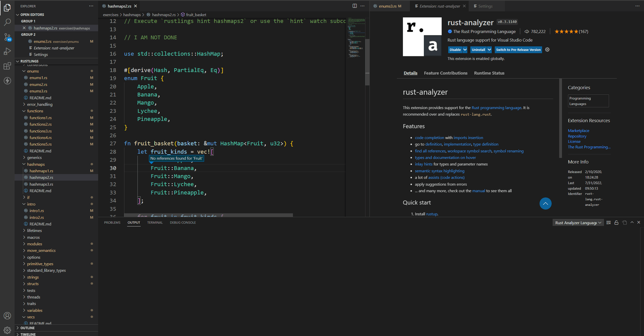This screenshot has height=336, width=644.
Task: Open the Accounts icon in the Activity Bar
Action: (7, 316)
